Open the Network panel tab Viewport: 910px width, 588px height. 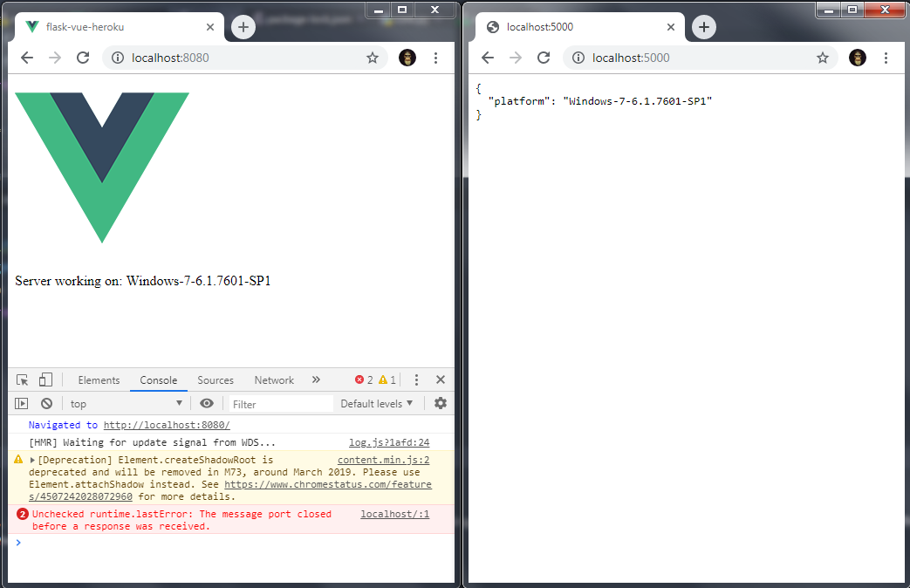pyautogui.click(x=274, y=380)
